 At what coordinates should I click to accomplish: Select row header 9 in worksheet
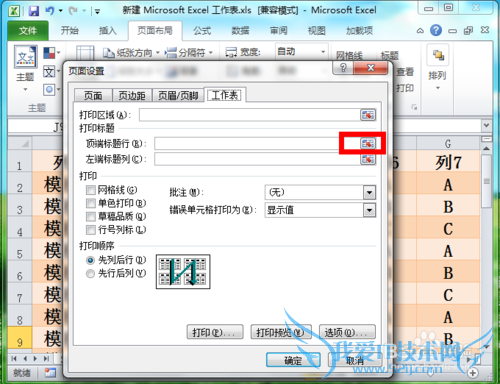(x=20, y=339)
